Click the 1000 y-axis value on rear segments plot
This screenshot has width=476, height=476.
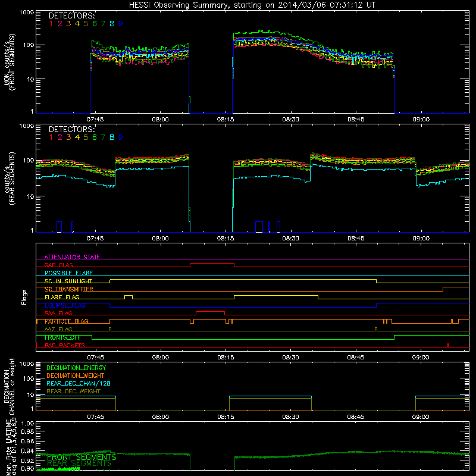[27, 126]
